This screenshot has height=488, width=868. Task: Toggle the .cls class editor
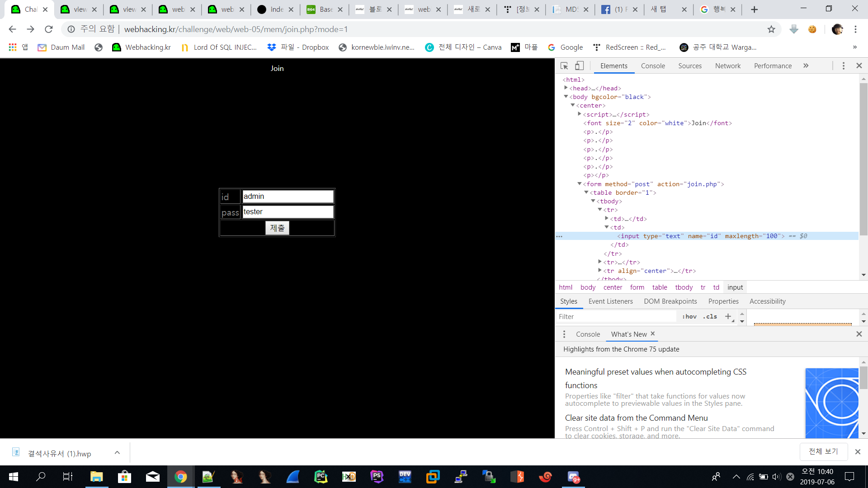(710, 316)
